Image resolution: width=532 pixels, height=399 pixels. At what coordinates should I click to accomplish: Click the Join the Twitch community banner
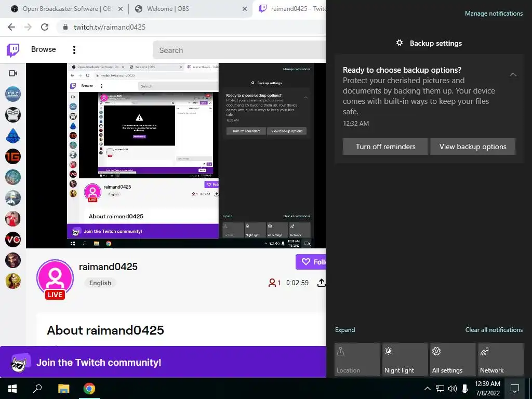click(163, 362)
